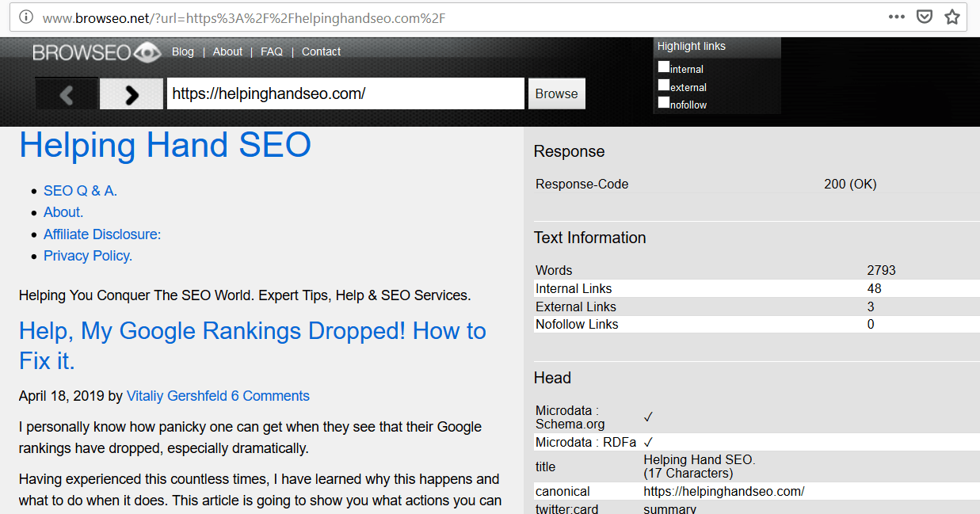Open the Affiliate Disclosure: link
Screen dimensions: 980x514
pyautogui.click(x=102, y=234)
